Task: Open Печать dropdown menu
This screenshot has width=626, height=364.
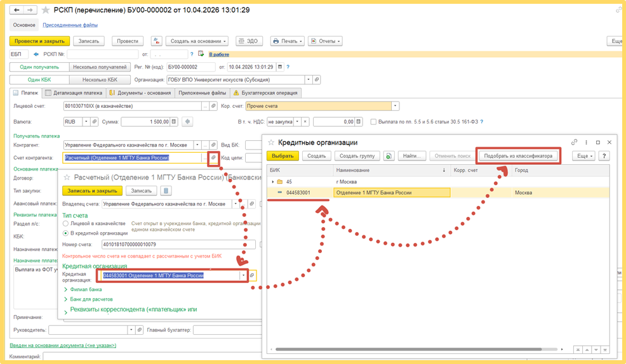Action: 288,41
